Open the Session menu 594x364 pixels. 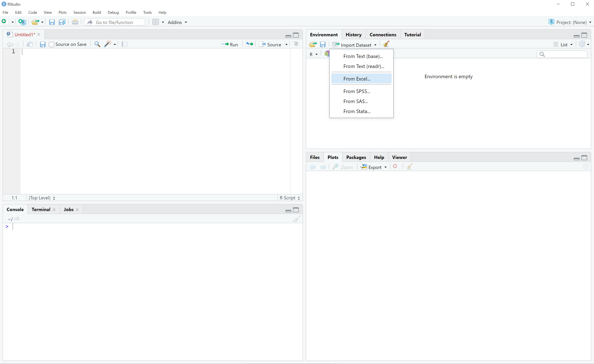(x=79, y=13)
